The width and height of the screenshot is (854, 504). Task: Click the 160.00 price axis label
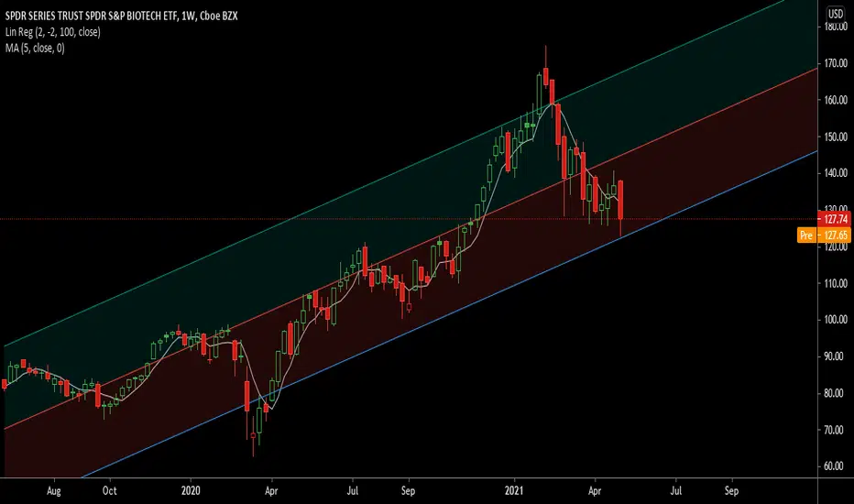(836, 100)
